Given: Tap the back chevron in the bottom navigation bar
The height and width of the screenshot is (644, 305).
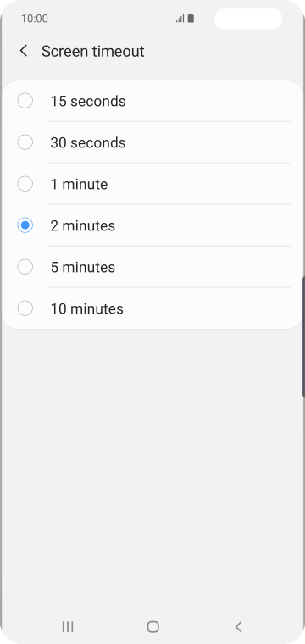Looking at the screenshot, I should click(x=238, y=626).
